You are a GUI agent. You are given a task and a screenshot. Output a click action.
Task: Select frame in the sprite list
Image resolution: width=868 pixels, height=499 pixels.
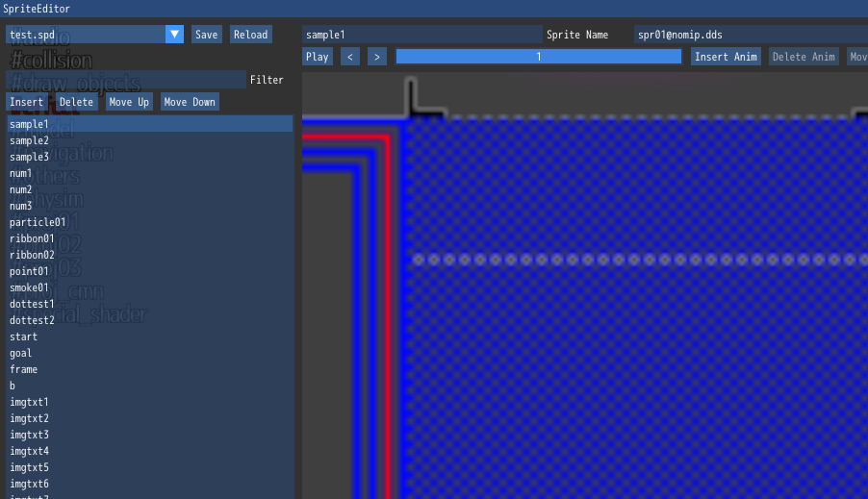pos(149,369)
